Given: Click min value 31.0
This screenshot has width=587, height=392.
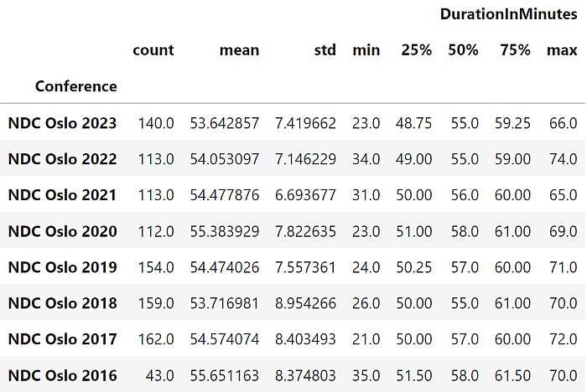Looking at the screenshot, I should coord(366,195).
